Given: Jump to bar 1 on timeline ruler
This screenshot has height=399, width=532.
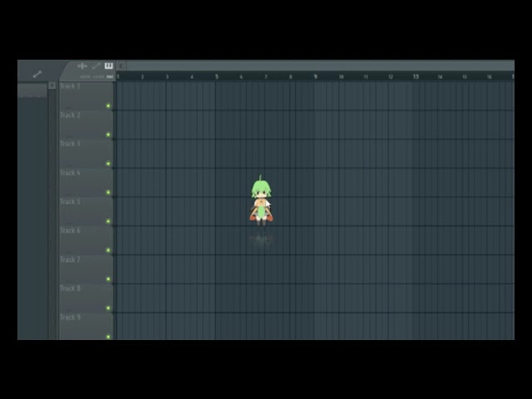Looking at the screenshot, I should click(118, 76).
